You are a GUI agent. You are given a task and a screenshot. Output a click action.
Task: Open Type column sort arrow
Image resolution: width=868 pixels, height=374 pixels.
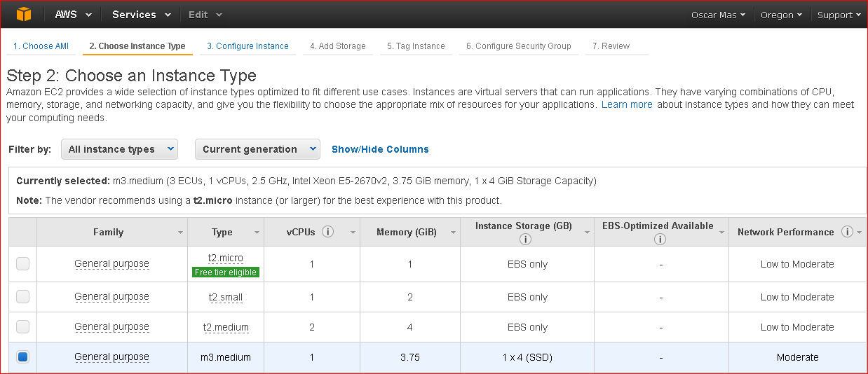coord(257,233)
